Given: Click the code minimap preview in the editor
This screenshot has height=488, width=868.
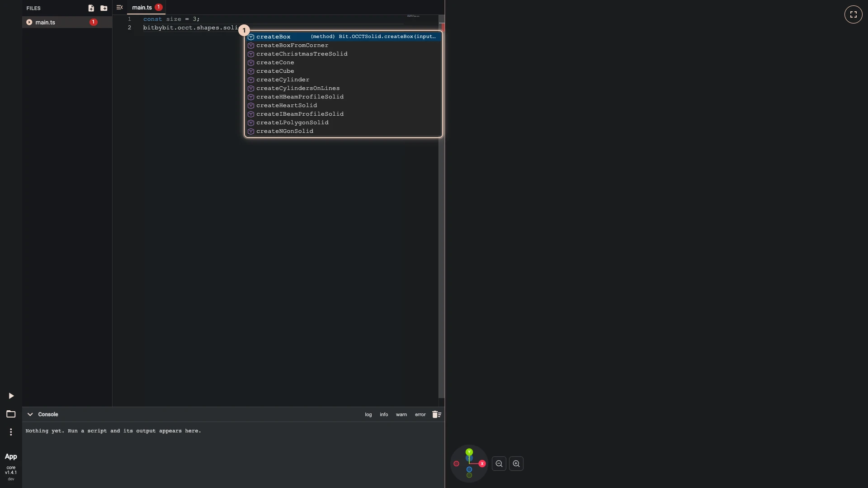Looking at the screenshot, I should (x=413, y=16).
